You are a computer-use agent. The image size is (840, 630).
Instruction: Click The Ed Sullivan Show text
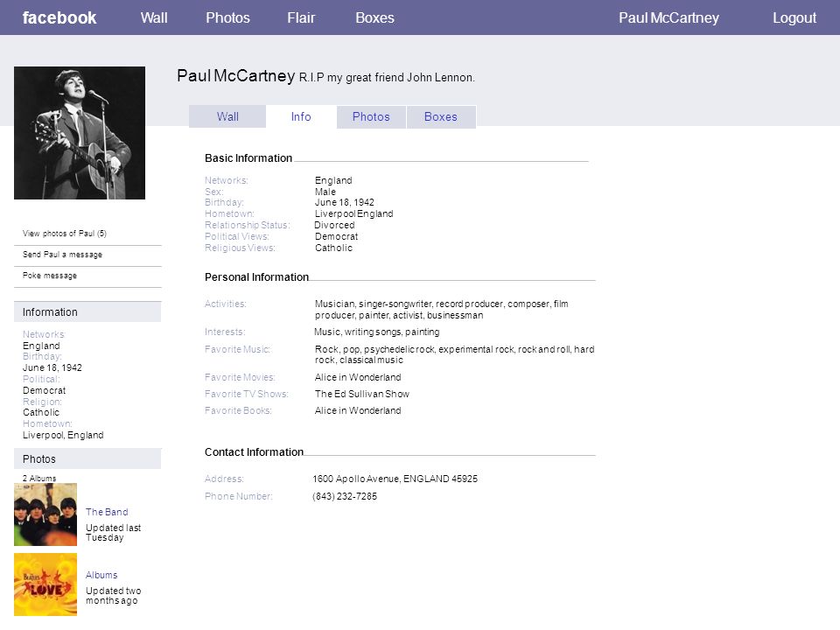[362, 394]
